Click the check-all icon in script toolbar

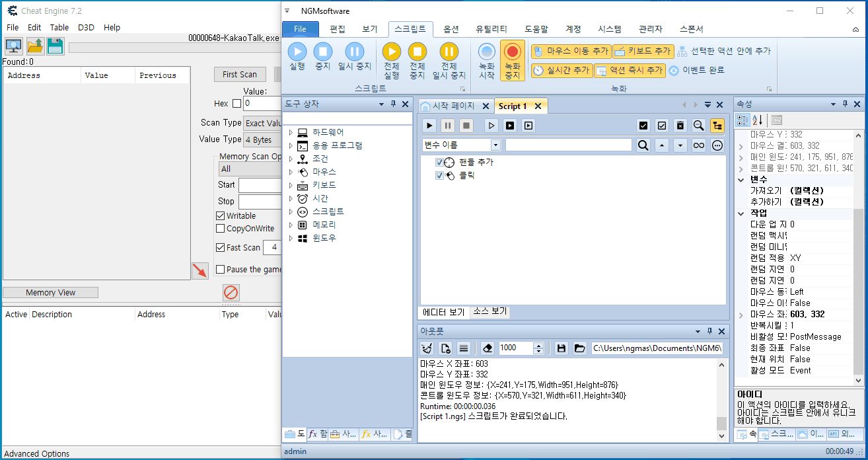pos(643,126)
